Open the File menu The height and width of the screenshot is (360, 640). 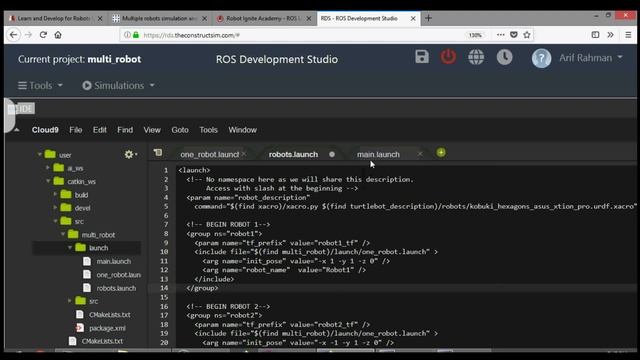pyautogui.click(x=76, y=130)
